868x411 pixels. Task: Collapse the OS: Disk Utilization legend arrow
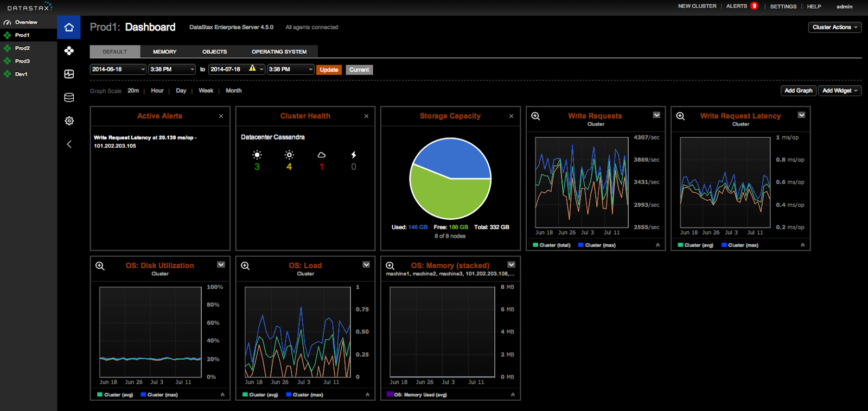point(222,395)
